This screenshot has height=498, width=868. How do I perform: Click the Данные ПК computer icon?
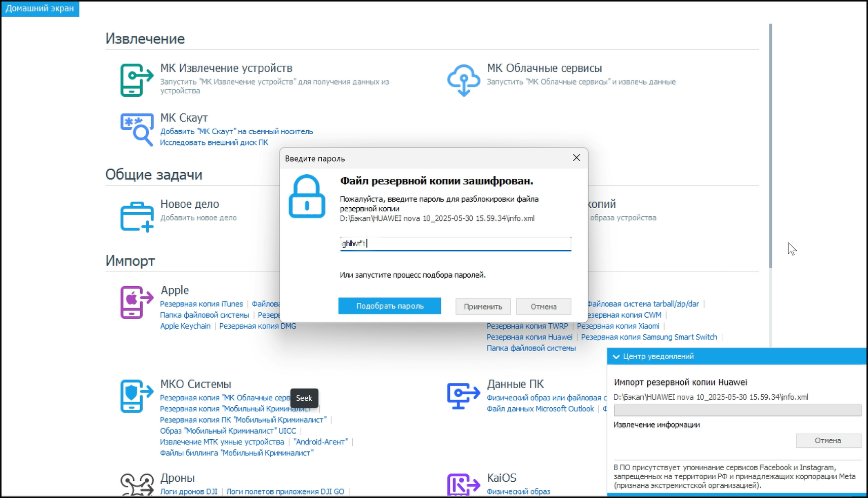click(x=464, y=396)
